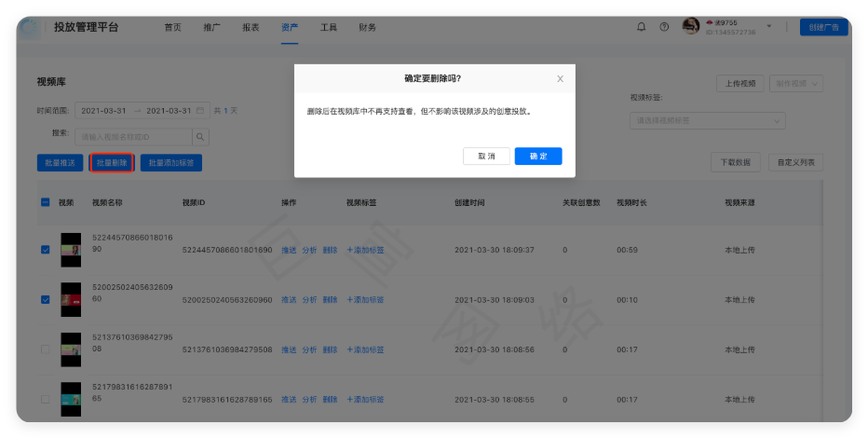Screen dimensions: 868x438
Task: Click +添加标签 for video 5217983161628789165
Action: 365,400
